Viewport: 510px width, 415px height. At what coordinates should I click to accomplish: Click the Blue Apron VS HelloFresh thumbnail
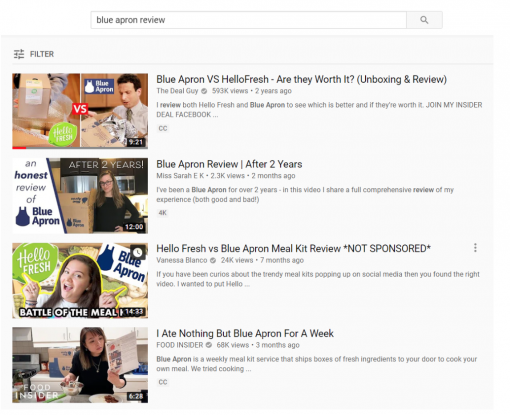[x=80, y=111]
